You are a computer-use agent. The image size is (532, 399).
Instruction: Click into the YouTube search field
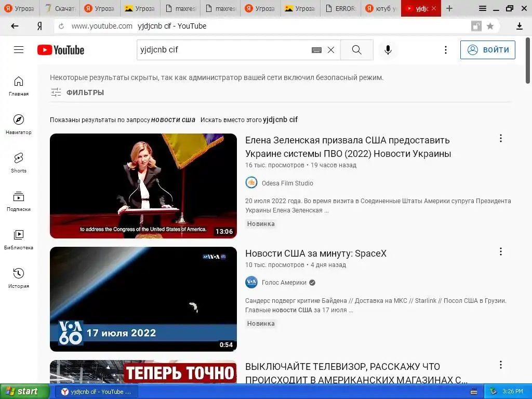[x=224, y=50]
